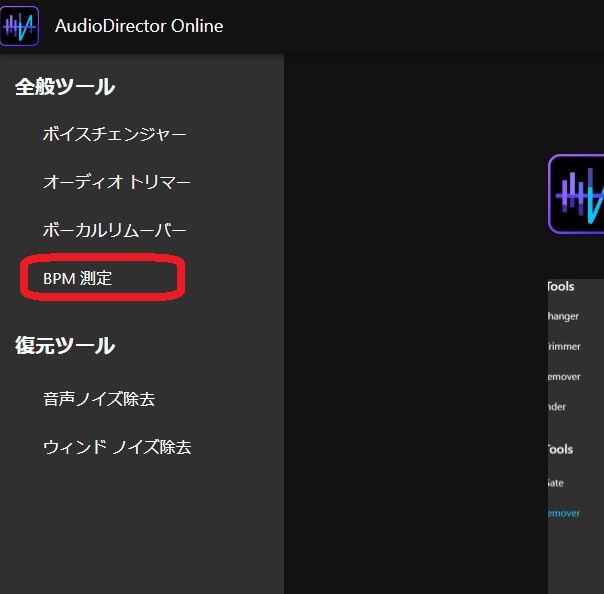Viewport: 604px width, 594px height.
Task: Click the AudioDirector logo icon in header
Action: click(19, 26)
